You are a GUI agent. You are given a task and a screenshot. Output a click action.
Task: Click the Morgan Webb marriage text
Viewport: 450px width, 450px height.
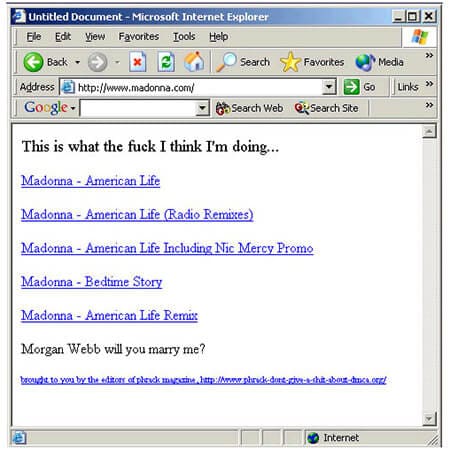click(113, 349)
